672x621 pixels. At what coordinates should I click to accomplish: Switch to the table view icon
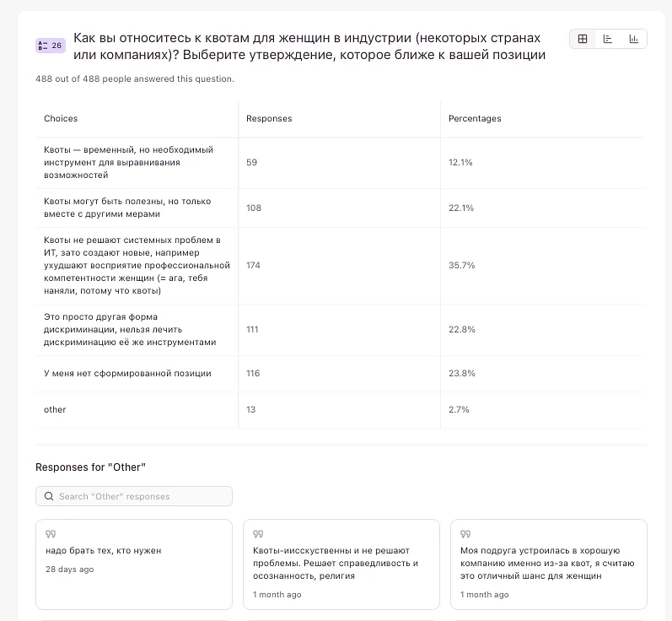coord(583,39)
